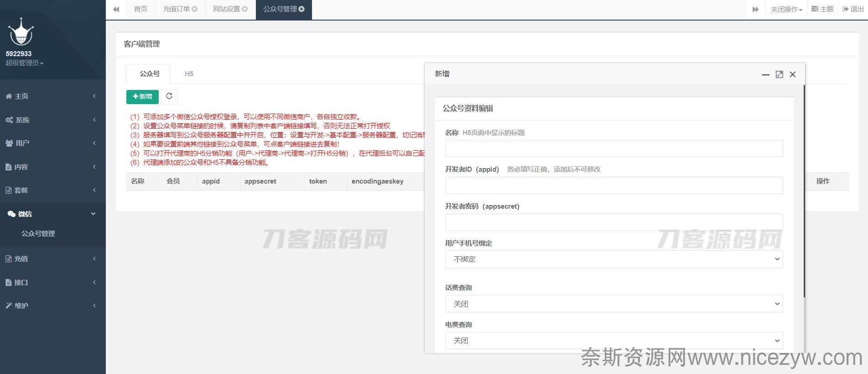Click the 客户端管理 panel title
This screenshot has width=868, height=374.
[x=142, y=44]
